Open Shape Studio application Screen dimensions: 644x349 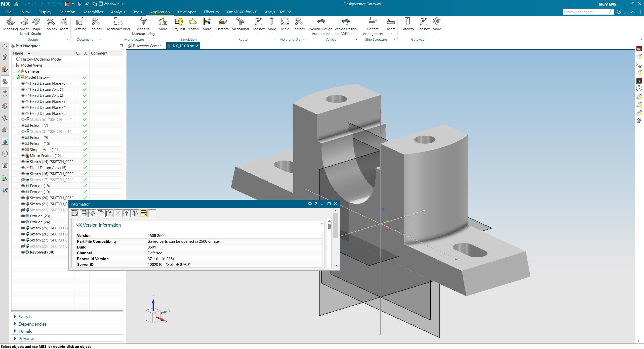pyautogui.click(x=36, y=27)
